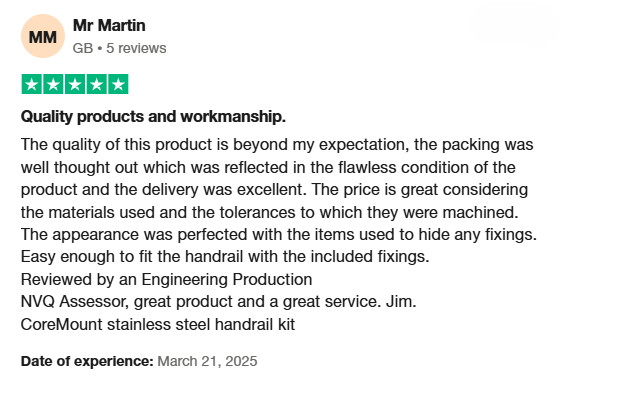Open the 'Quality products and workmanship.' review title
Image resolution: width=628 pixels, height=395 pixels.
(x=153, y=117)
